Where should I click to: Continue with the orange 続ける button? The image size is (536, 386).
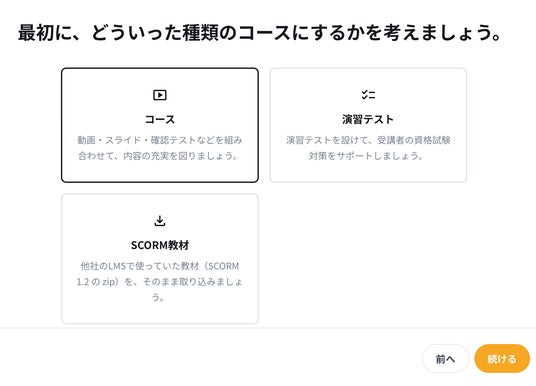[x=502, y=359]
